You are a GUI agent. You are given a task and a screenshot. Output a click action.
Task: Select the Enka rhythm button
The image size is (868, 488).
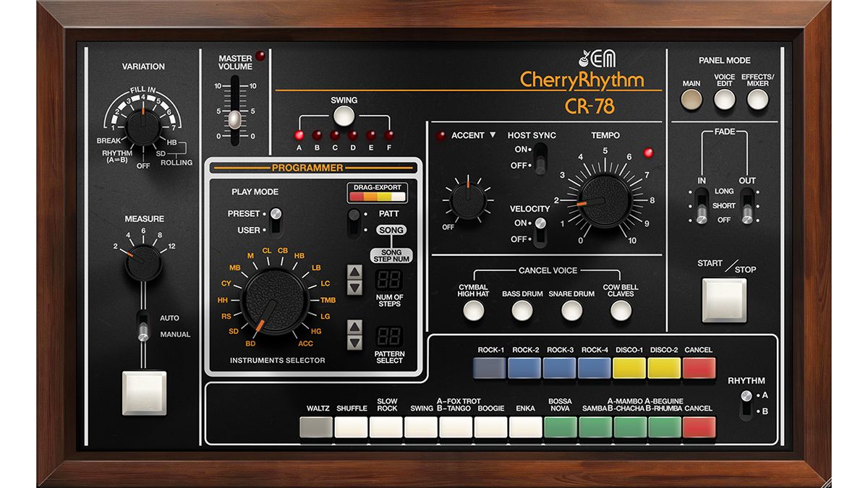click(525, 427)
